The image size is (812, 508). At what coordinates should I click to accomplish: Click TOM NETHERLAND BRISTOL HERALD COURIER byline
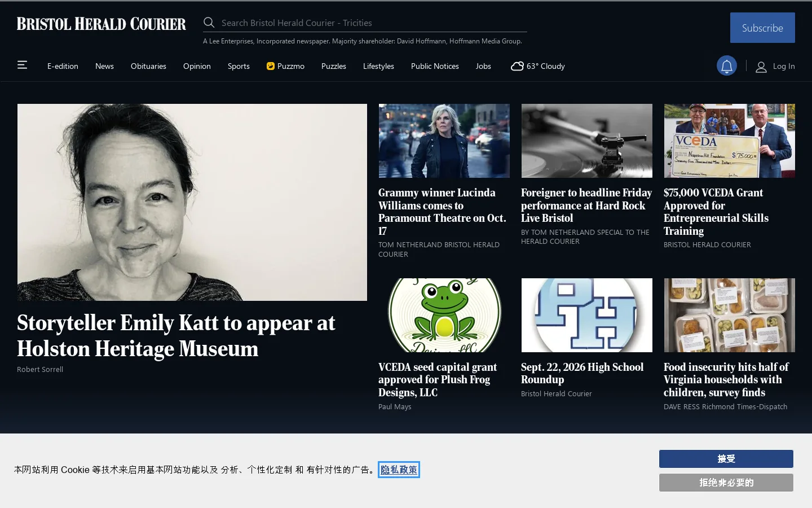(x=439, y=249)
